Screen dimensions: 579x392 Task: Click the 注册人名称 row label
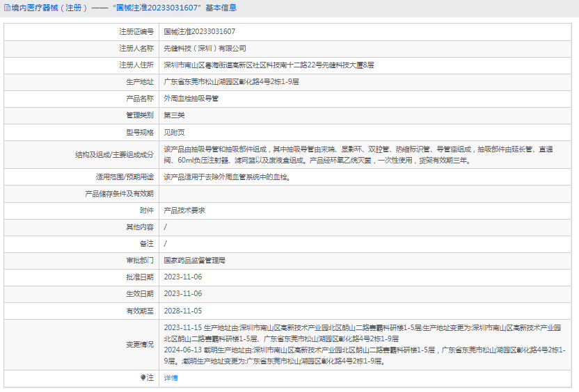pyautogui.click(x=136, y=49)
